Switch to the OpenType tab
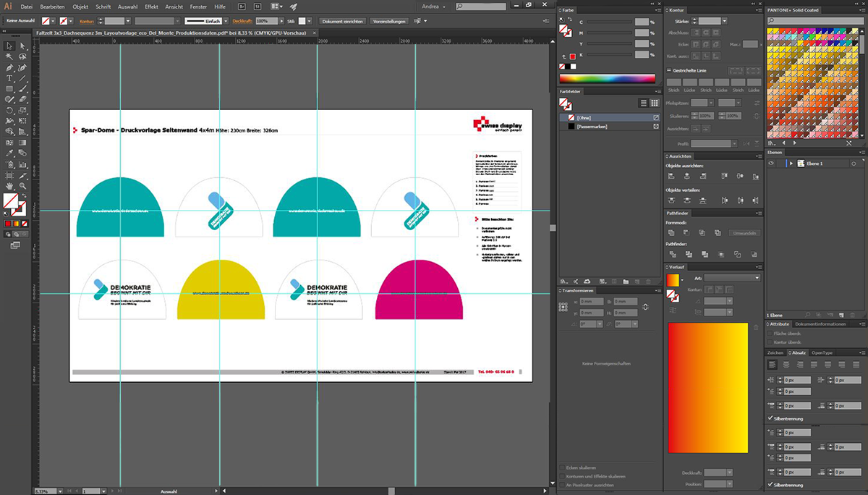 point(822,352)
